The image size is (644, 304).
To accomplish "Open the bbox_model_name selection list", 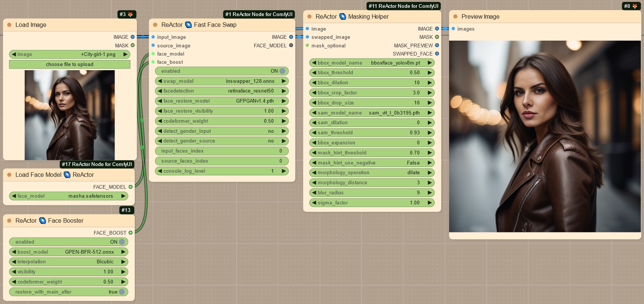I will click(372, 63).
